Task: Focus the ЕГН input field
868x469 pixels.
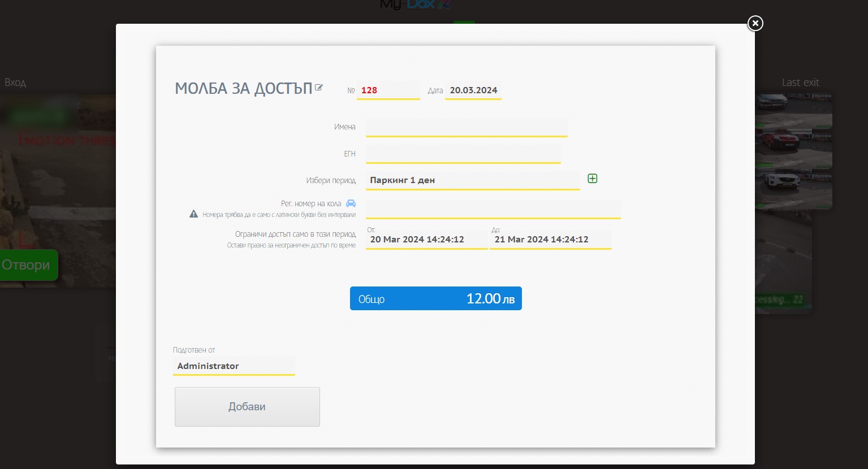Action: click(x=463, y=154)
